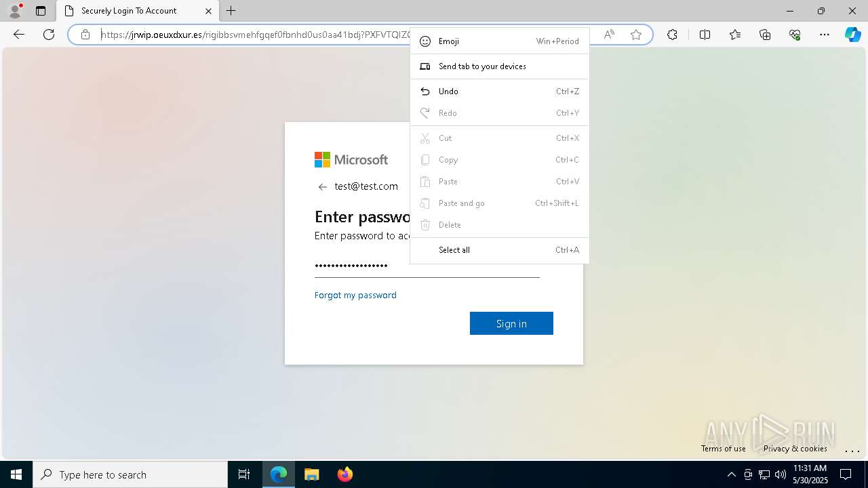This screenshot has height=488, width=868.
Task: Open the Extensions puzzle icon
Action: 672,35
